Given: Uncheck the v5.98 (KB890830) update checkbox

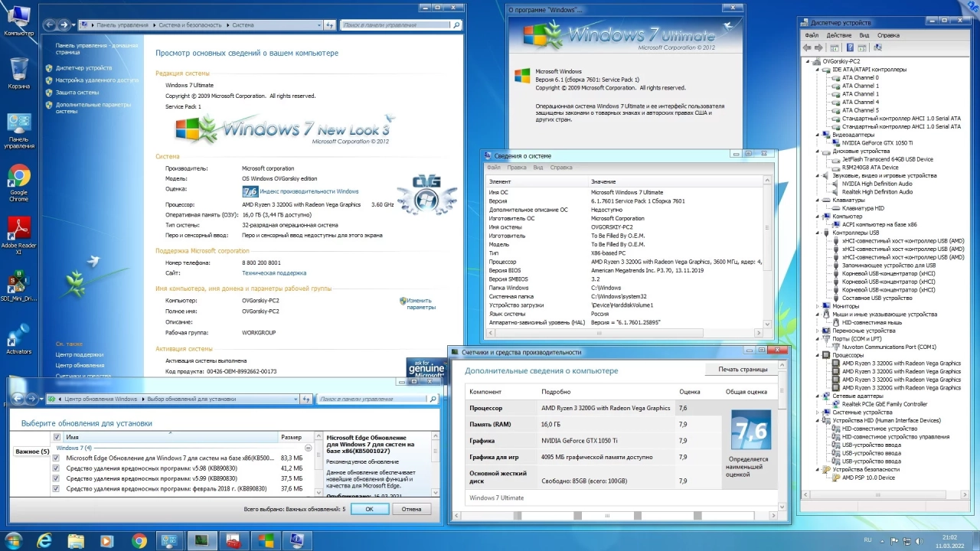Looking at the screenshot, I should 57,468.
